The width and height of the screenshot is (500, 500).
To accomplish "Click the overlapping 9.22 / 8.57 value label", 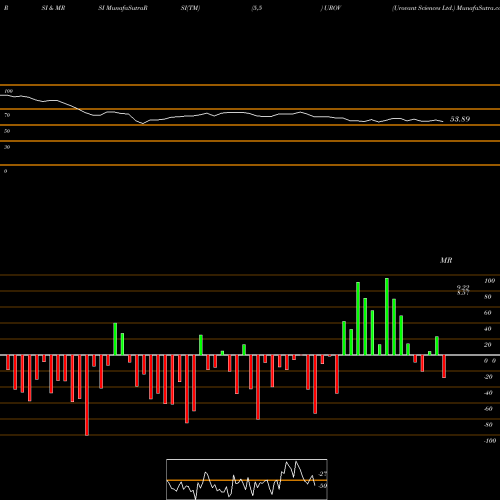I will [x=463, y=290].
